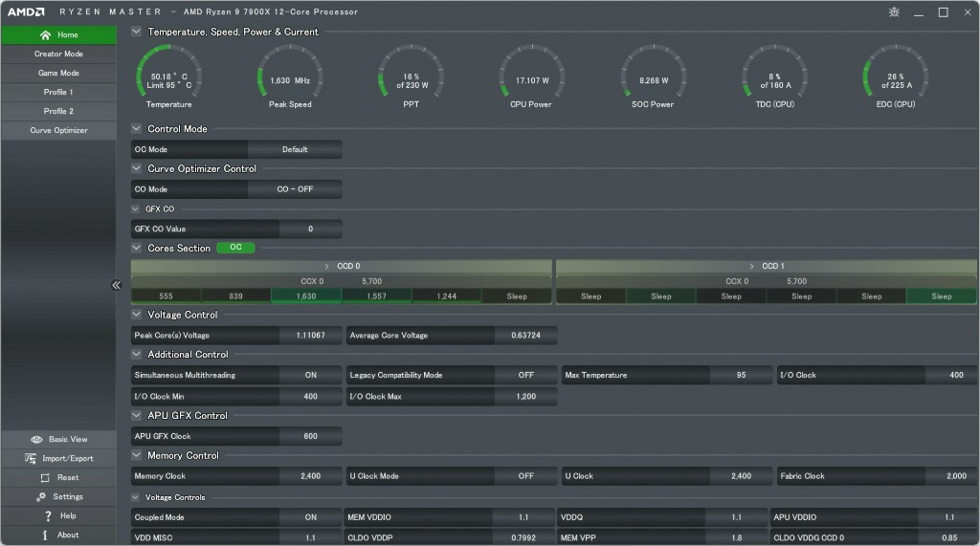Toggle Simultaneous Multithreading ON value
The height and width of the screenshot is (546, 980).
click(310, 376)
